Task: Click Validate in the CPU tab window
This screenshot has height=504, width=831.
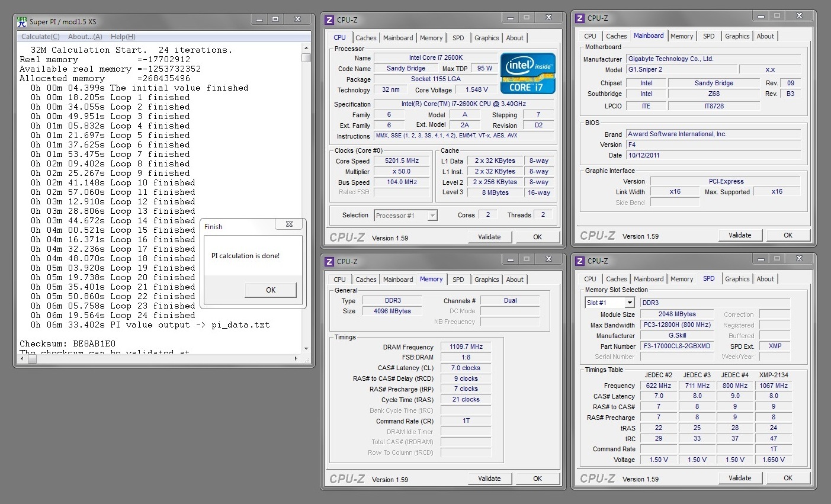Action: pos(489,237)
